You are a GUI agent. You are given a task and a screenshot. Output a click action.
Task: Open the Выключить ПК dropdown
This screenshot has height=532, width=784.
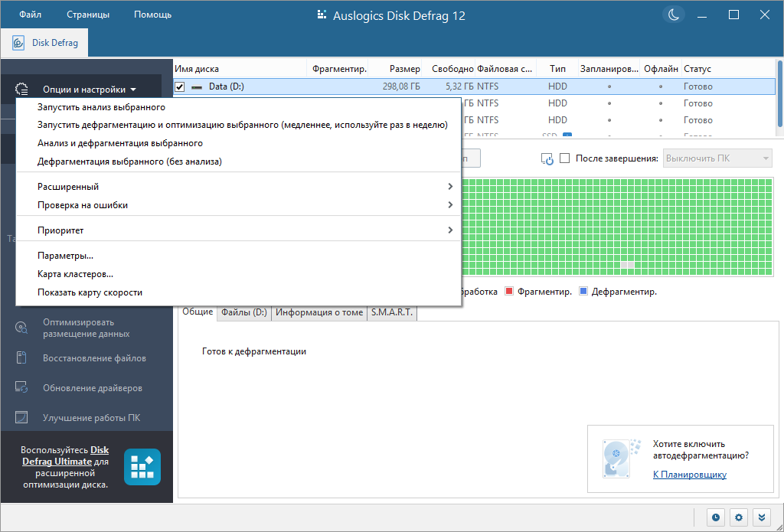point(717,158)
